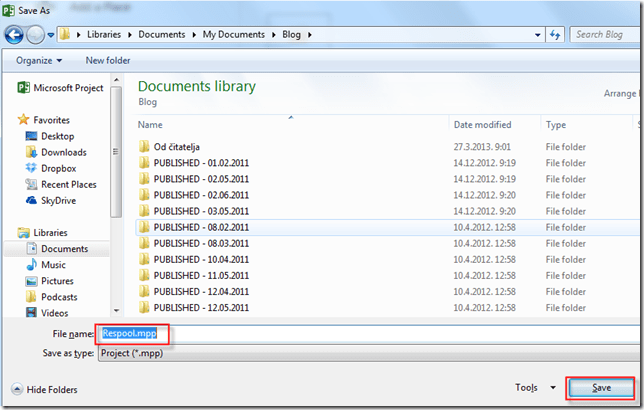Click the refresh button beside address bar
The width and height of the screenshot is (644, 410).
click(554, 35)
